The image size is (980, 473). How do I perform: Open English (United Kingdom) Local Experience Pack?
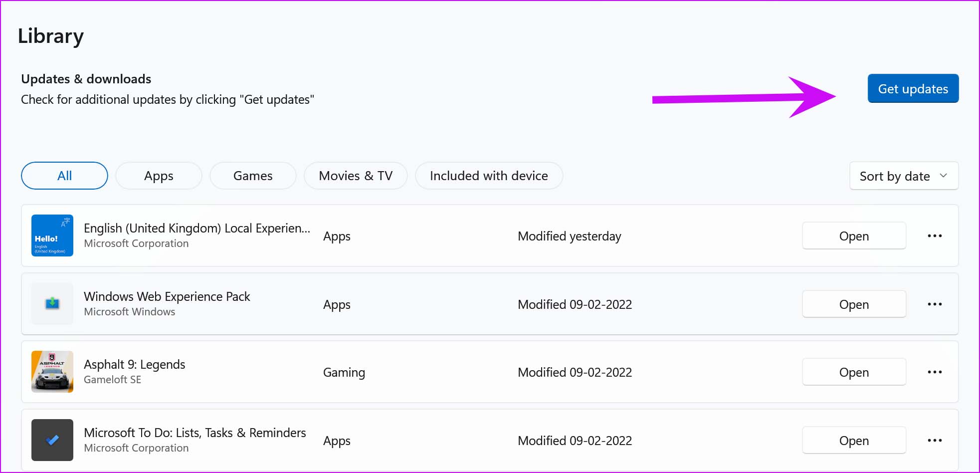pos(854,236)
